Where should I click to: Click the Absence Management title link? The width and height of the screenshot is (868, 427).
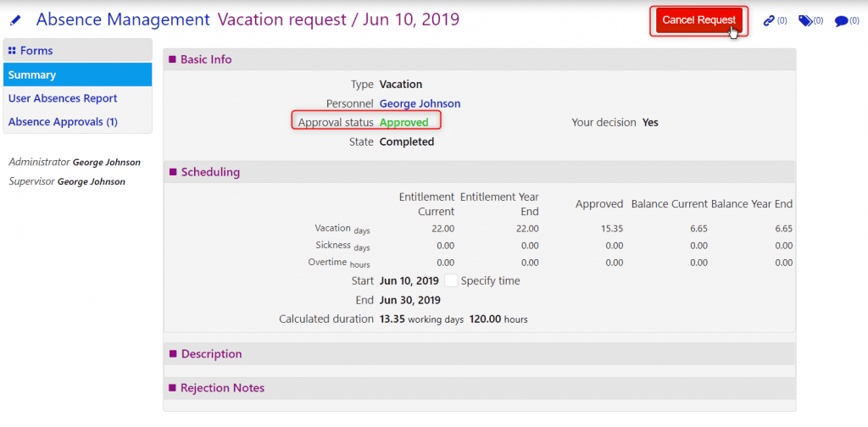(123, 20)
